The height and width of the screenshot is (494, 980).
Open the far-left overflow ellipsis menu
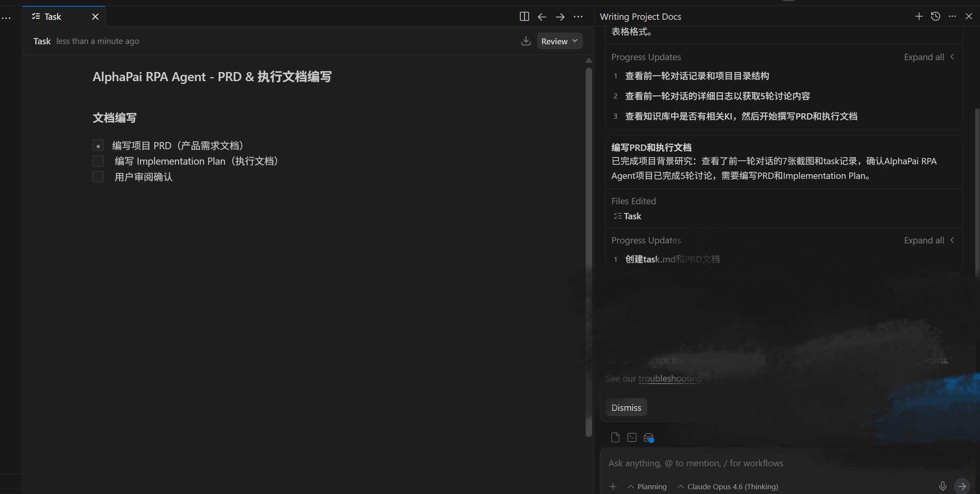click(6, 18)
